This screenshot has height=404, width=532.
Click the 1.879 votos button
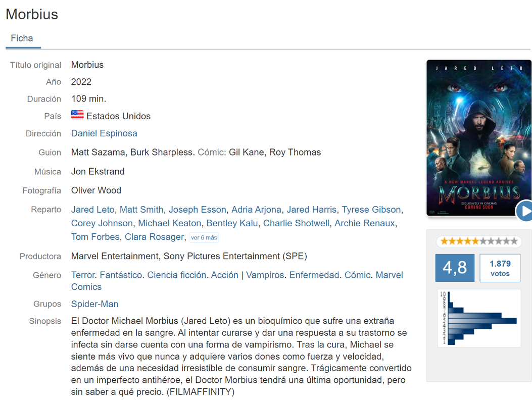(500, 268)
